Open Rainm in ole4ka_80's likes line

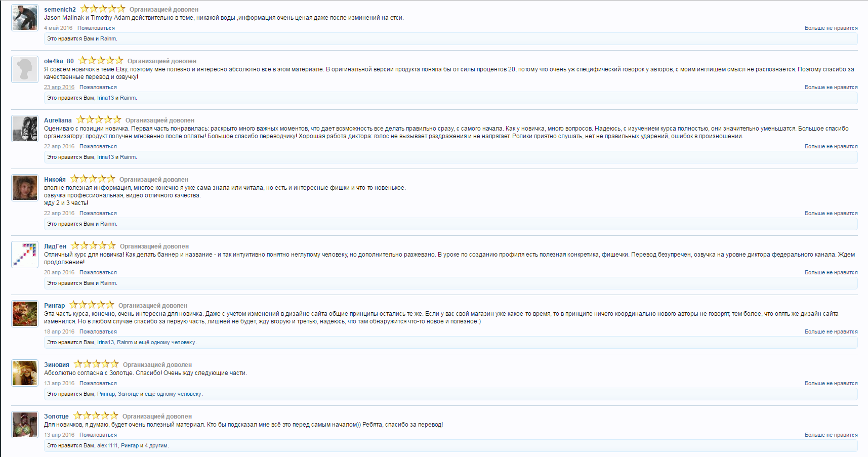tap(128, 98)
